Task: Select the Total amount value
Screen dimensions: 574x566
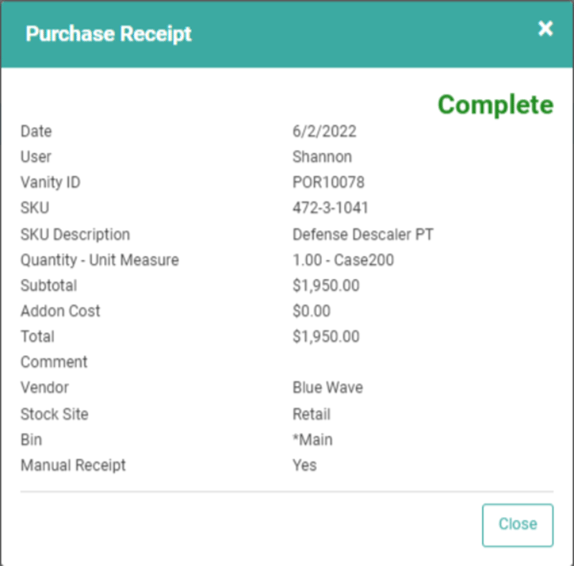Action: pyautogui.click(x=326, y=336)
